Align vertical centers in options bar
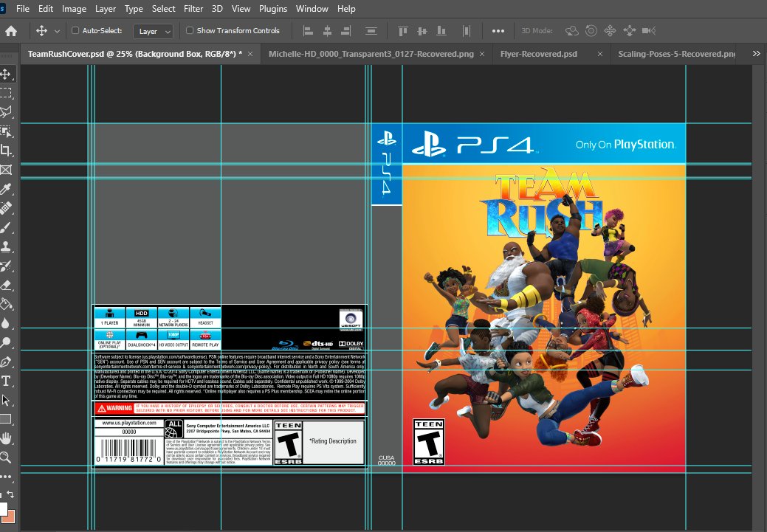The width and height of the screenshot is (767, 532). point(422,31)
